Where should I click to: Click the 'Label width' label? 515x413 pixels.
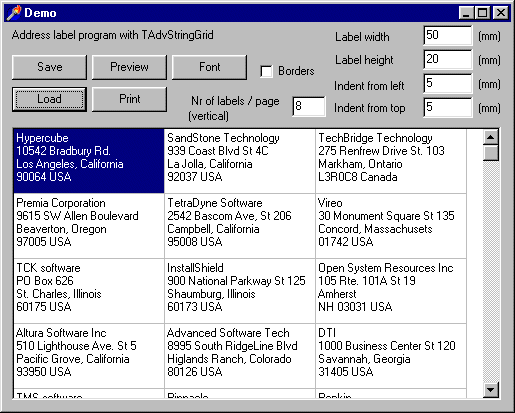362,37
